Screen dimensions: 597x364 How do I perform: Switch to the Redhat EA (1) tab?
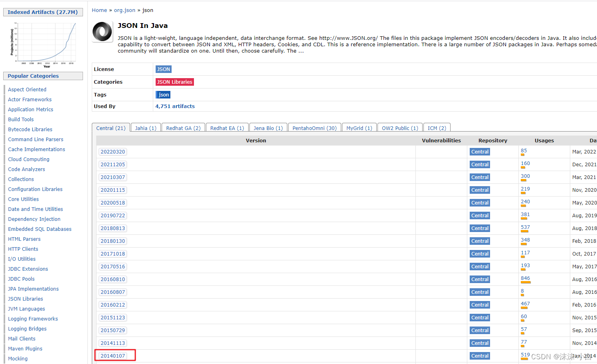(x=227, y=128)
